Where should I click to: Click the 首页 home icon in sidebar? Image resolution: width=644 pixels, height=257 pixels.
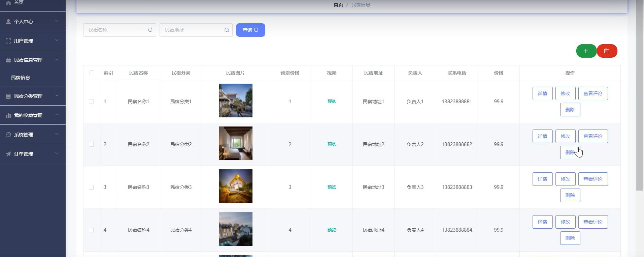(x=8, y=3)
